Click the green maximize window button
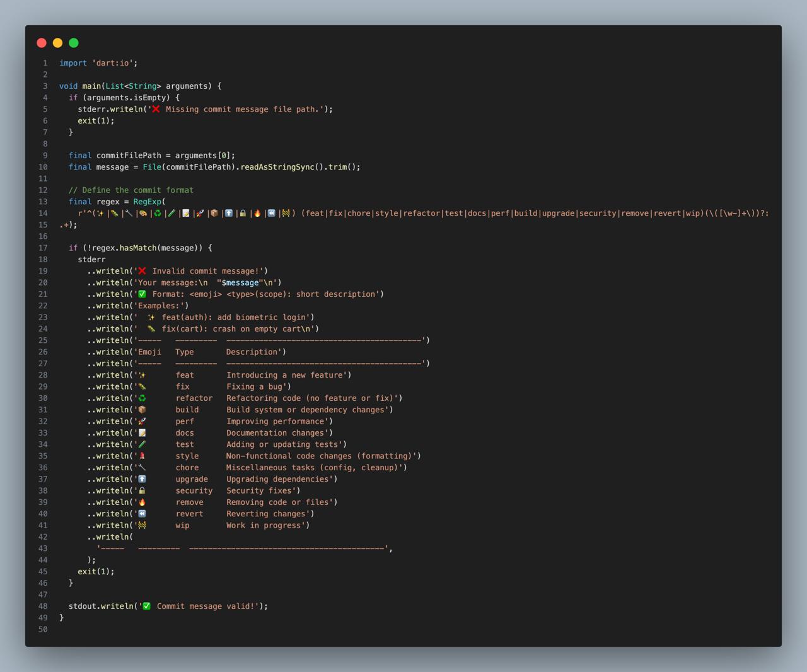The height and width of the screenshot is (672, 807). click(x=74, y=43)
